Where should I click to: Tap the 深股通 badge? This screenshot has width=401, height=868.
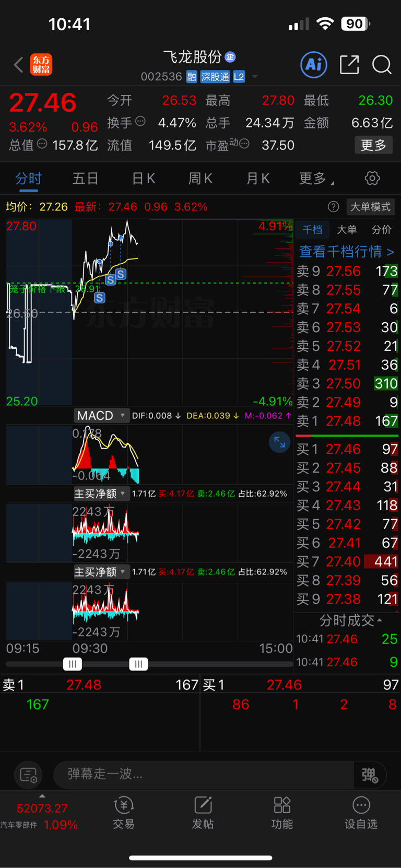click(215, 77)
